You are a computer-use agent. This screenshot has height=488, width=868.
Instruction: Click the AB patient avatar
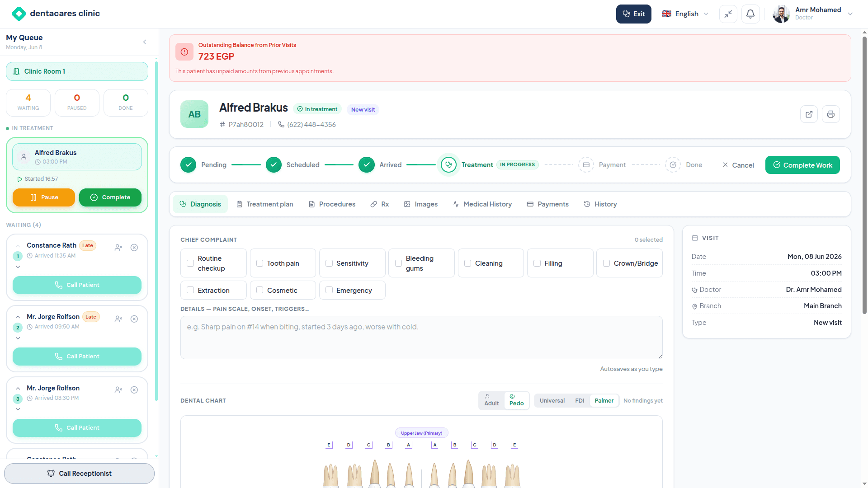pos(194,114)
